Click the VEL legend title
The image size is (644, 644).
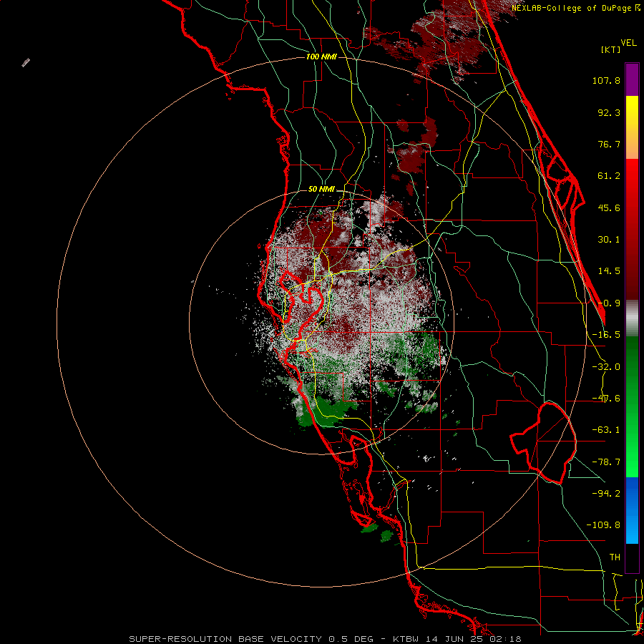[x=628, y=43]
